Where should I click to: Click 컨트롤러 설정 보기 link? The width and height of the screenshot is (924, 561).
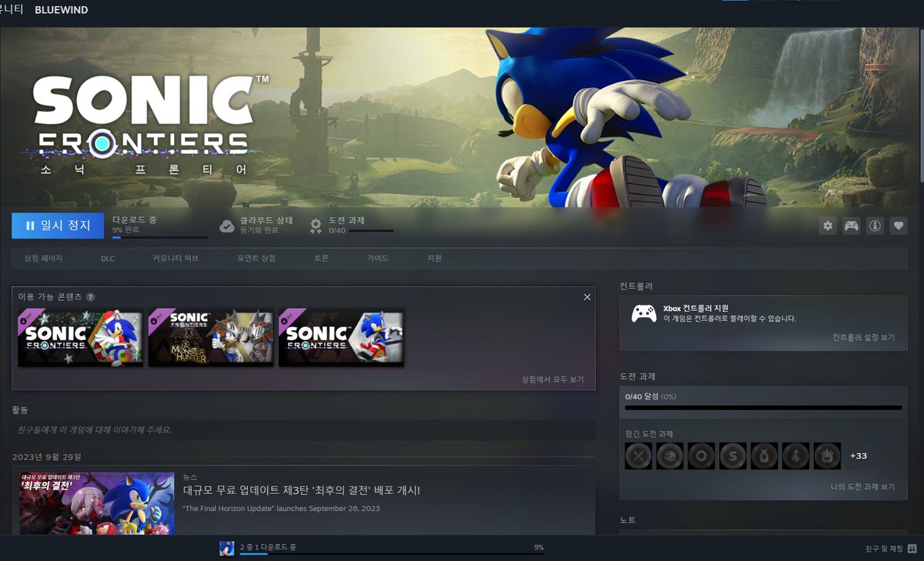coord(864,338)
